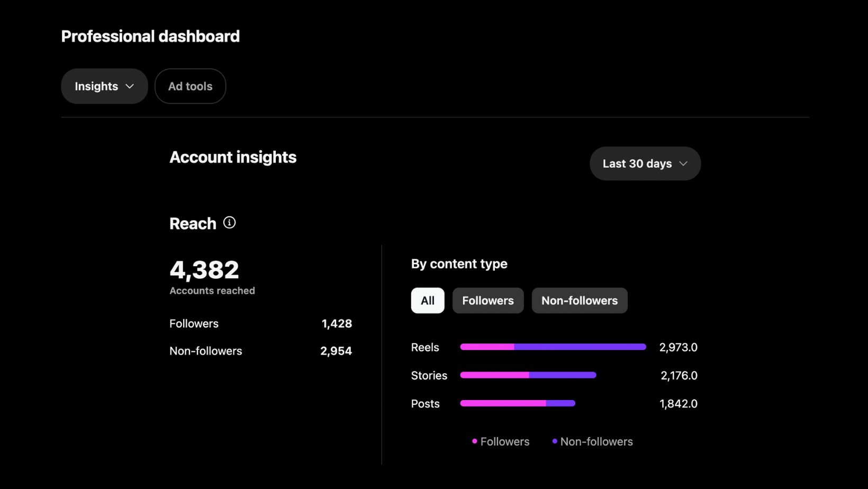Click the Posts reach bar
The height and width of the screenshot is (489, 868).
[x=518, y=403]
